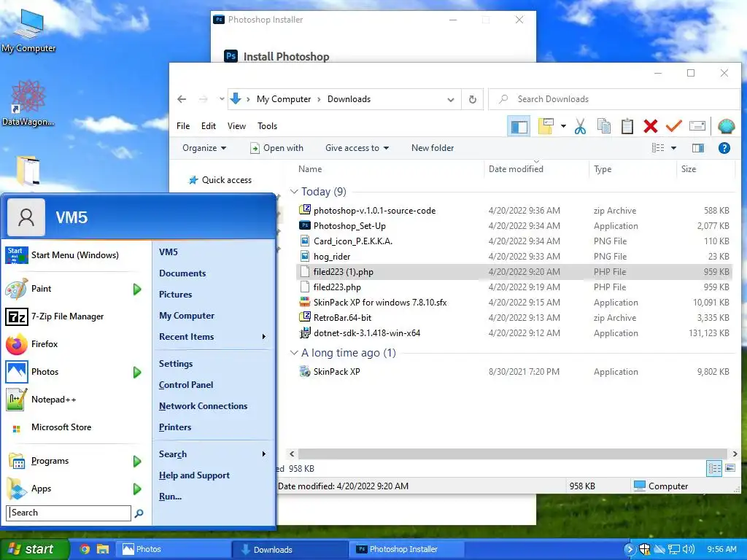Click the green start button
747x560 pixels.
pyautogui.click(x=34, y=549)
